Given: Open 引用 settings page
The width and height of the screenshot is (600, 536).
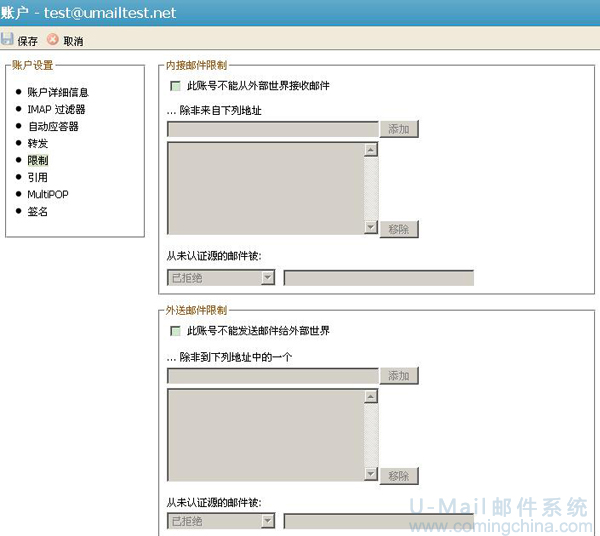Looking at the screenshot, I should (x=38, y=178).
